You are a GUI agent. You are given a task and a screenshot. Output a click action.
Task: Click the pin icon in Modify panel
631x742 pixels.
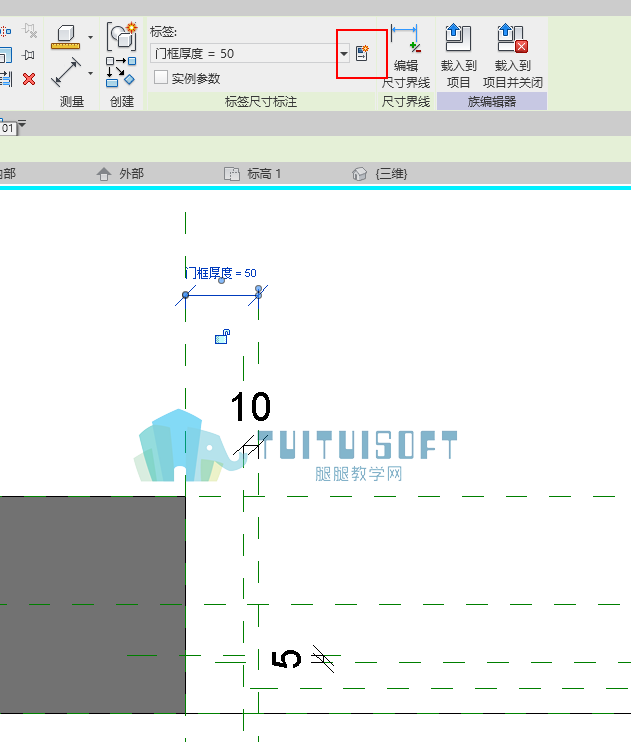[28, 55]
